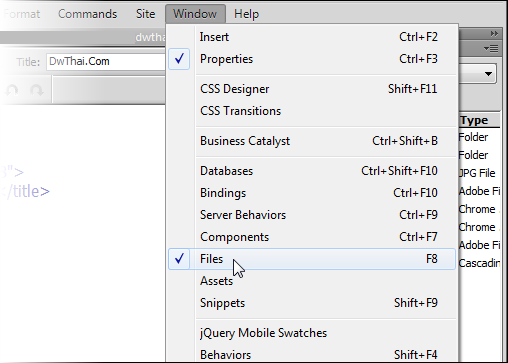Click the Title input field
The image size is (508, 363).
[x=106, y=62]
